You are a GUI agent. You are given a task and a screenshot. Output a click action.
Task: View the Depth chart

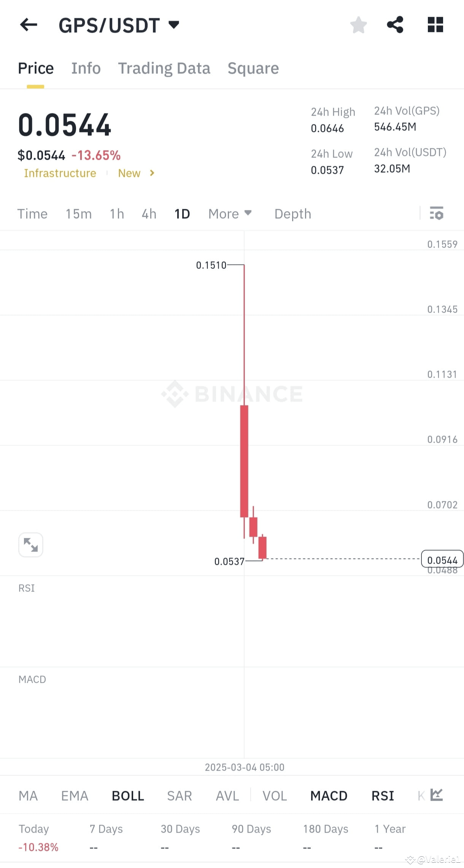[x=292, y=213]
